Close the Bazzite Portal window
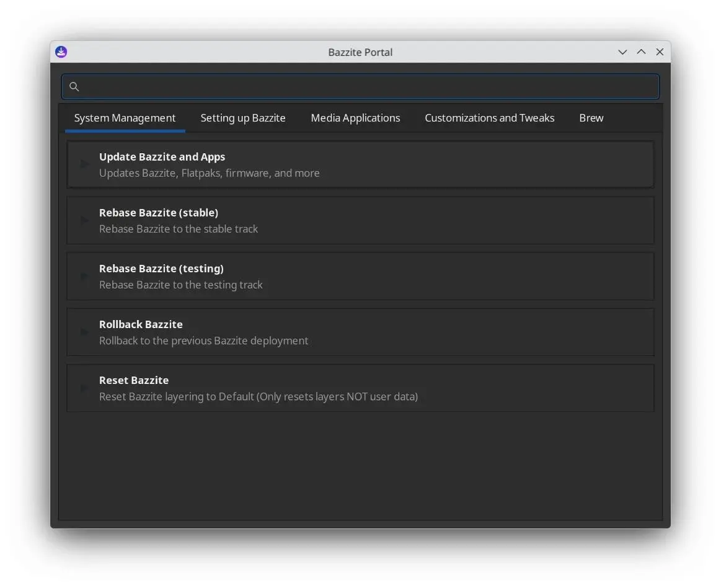 (x=660, y=52)
